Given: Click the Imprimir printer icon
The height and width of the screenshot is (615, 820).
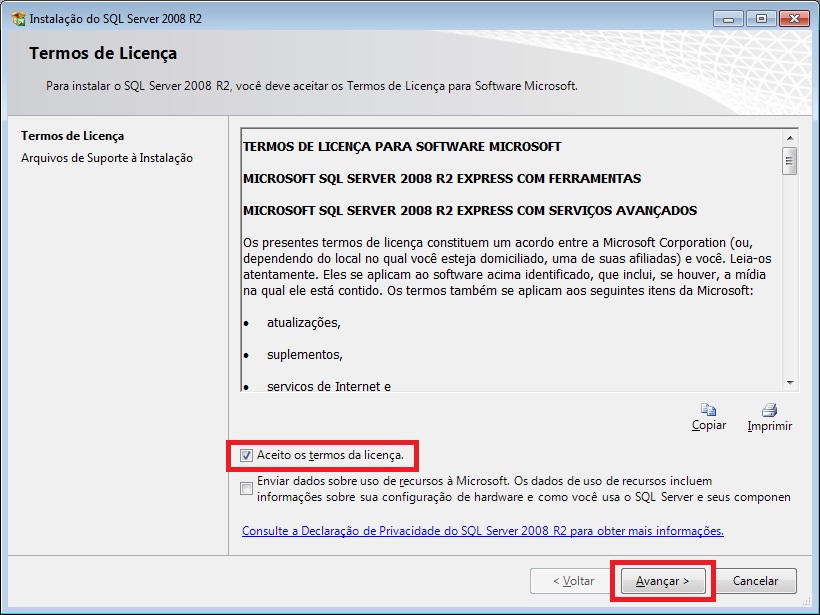Looking at the screenshot, I should click(x=769, y=409).
